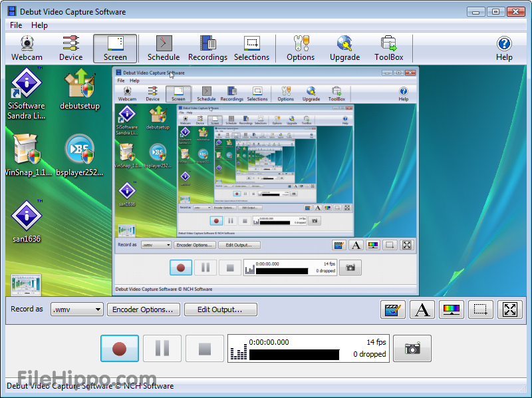The image size is (532, 398).
Task: Click Edit Output in nested preview window
Action: [239, 245]
